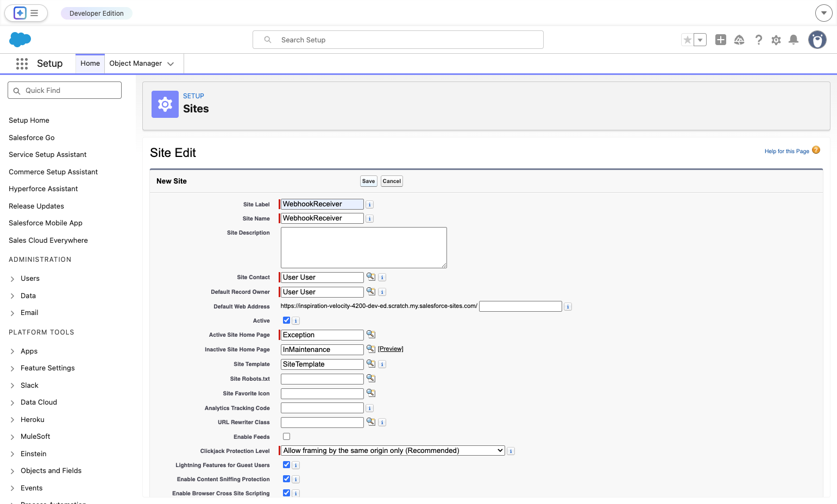This screenshot has width=837, height=504.
Task: Click the Site Description text area
Action: (x=364, y=248)
